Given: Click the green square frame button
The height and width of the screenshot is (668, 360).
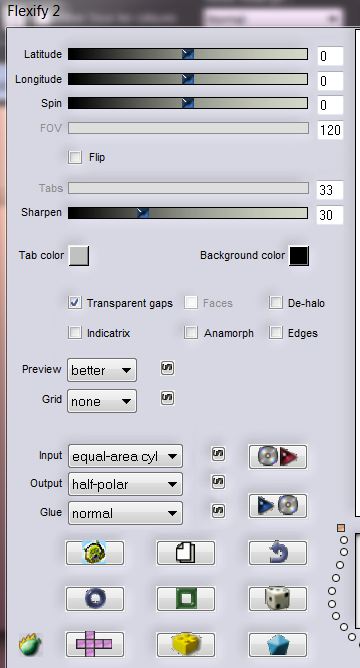Looking at the screenshot, I should pos(186,599).
